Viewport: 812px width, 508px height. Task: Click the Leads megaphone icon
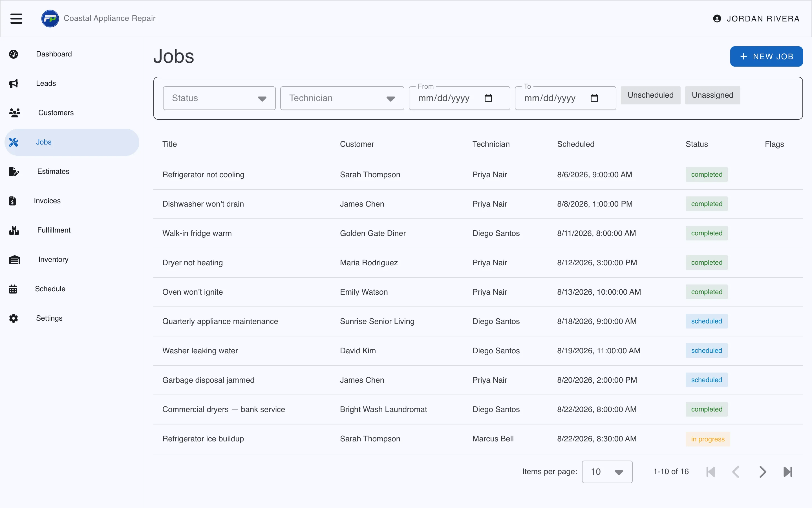pyautogui.click(x=14, y=83)
